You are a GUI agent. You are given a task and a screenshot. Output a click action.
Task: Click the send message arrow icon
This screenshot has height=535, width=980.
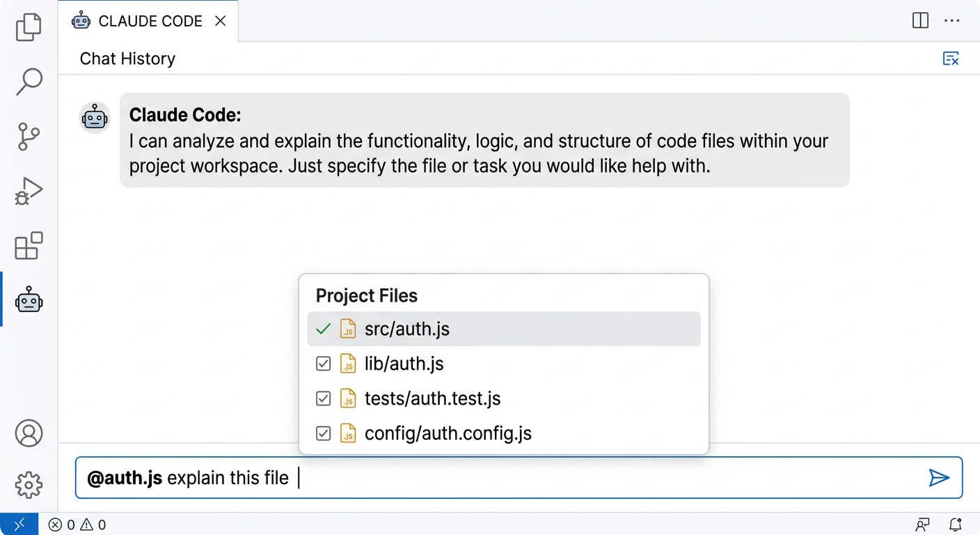tap(939, 477)
